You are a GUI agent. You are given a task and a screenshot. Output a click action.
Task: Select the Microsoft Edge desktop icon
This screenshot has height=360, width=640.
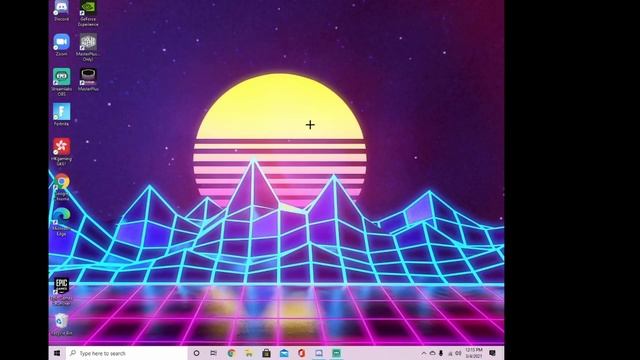62,222
